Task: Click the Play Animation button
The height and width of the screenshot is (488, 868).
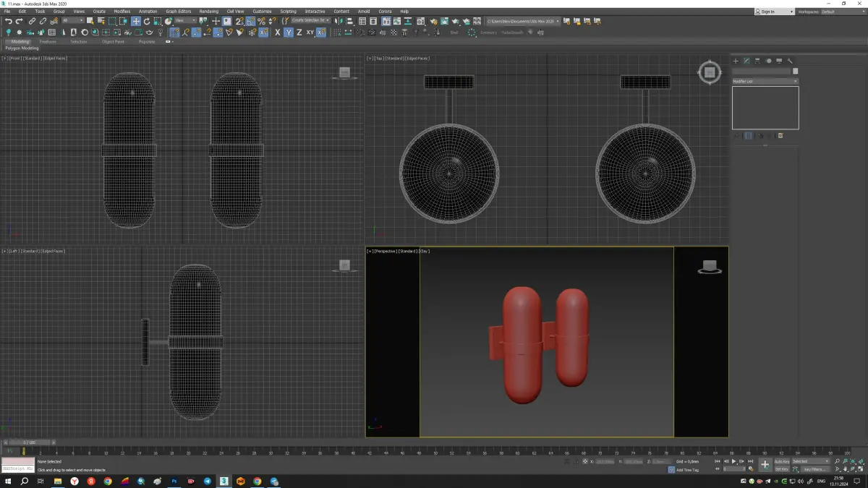Action: pyautogui.click(x=733, y=461)
